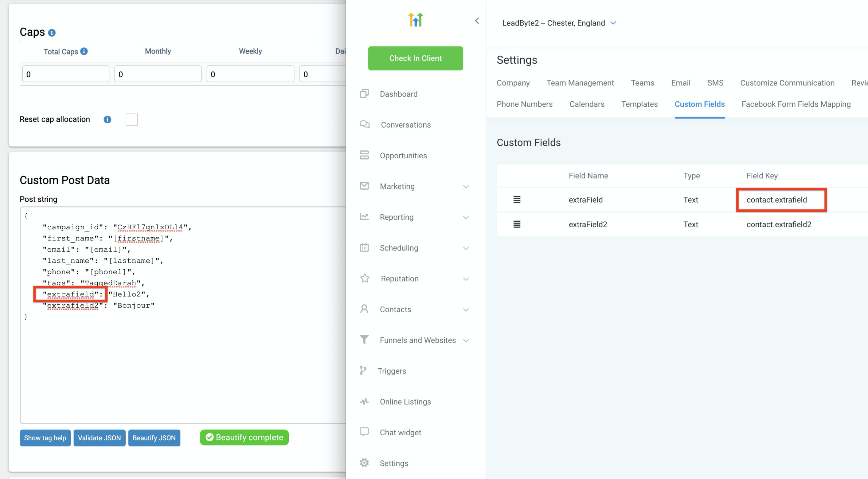Click the Settings gear icon
The height and width of the screenshot is (479, 868).
[364, 463]
